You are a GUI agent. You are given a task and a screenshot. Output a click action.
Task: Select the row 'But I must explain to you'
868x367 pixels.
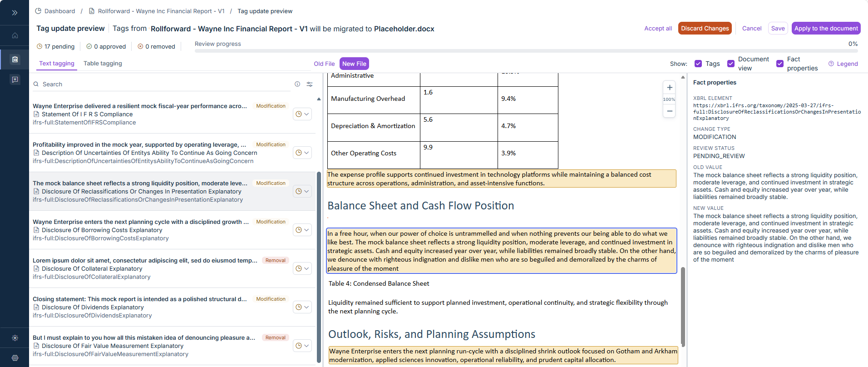tap(173, 346)
